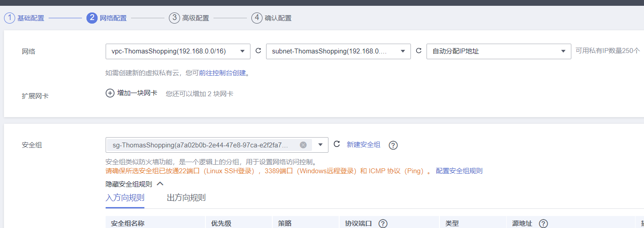
Task: Open the vpc-ThomasShopping VPC dropdown
Action: coord(178,51)
